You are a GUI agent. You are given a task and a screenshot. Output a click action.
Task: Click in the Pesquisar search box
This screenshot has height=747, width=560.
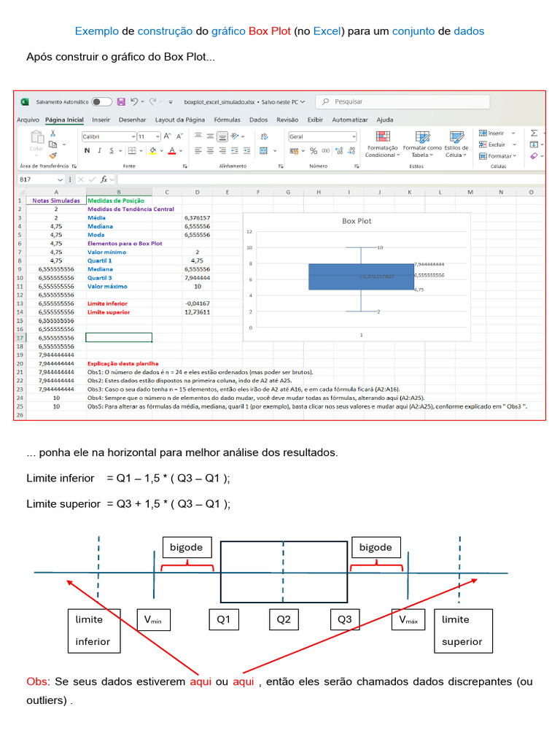pos(402,101)
